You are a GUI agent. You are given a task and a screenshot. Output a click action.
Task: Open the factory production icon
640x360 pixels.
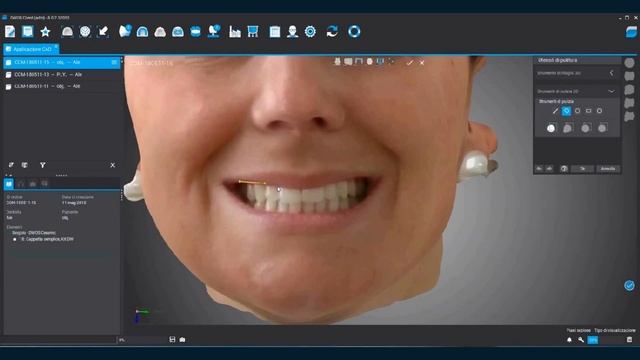(x=235, y=31)
